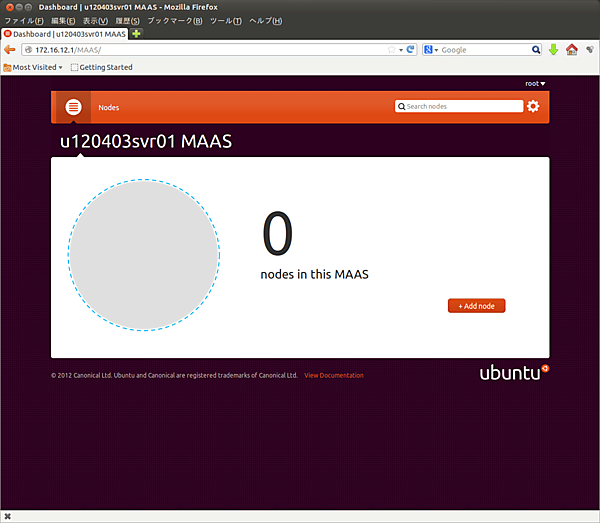Focus the Search nodes input field
This screenshot has width=600, height=523.
point(459,106)
